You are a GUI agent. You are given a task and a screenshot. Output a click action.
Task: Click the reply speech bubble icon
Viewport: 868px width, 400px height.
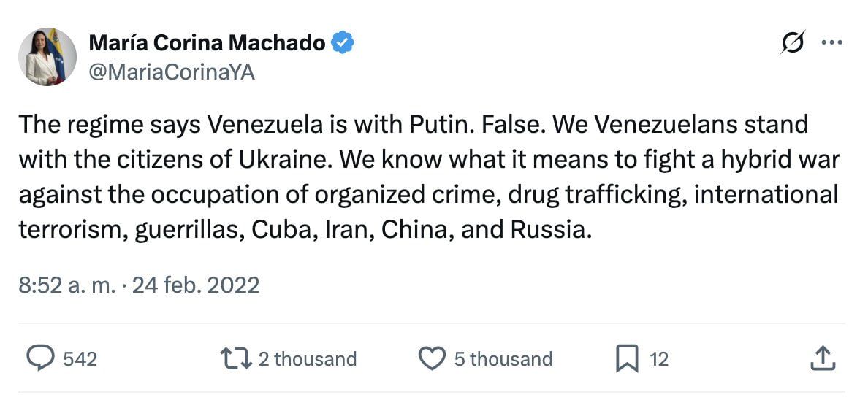pos(41,358)
